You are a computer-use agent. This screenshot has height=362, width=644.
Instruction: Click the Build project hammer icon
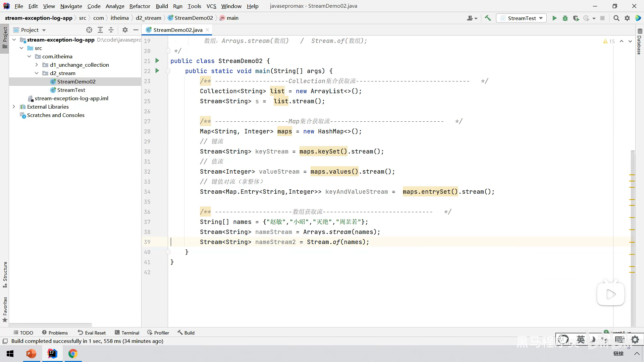488,18
